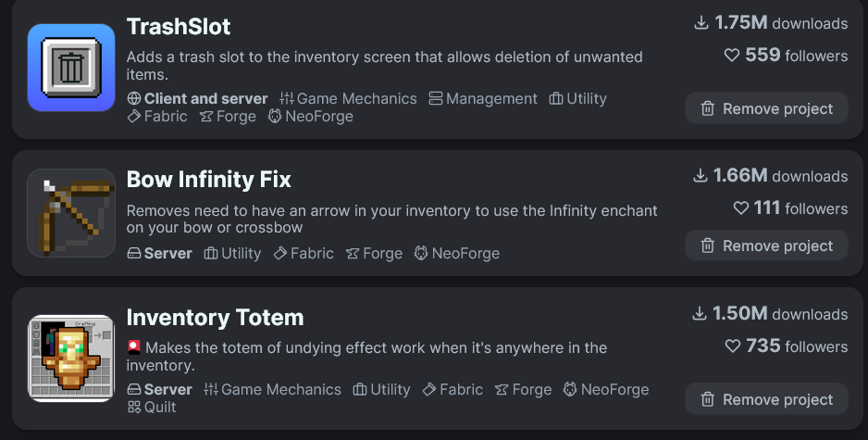
Task: Click the Quilt tag icon on Inventory Totem
Action: pyautogui.click(x=134, y=407)
